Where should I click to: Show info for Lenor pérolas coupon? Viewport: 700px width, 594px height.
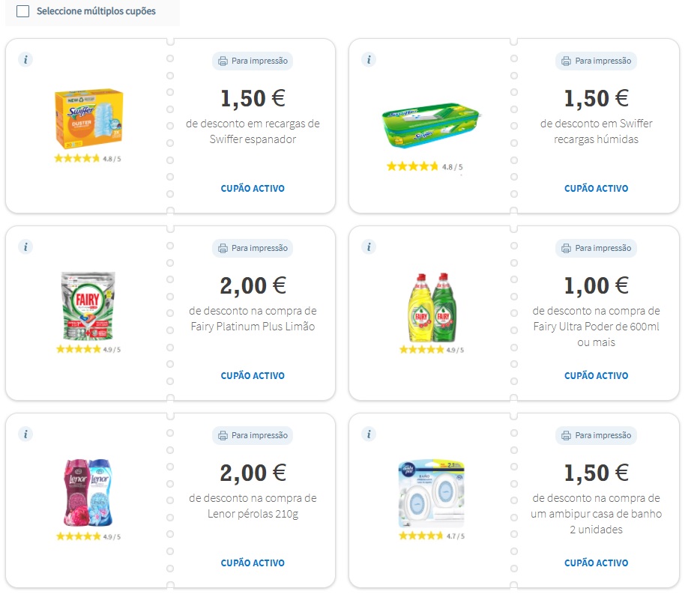click(x=25, y=434)
